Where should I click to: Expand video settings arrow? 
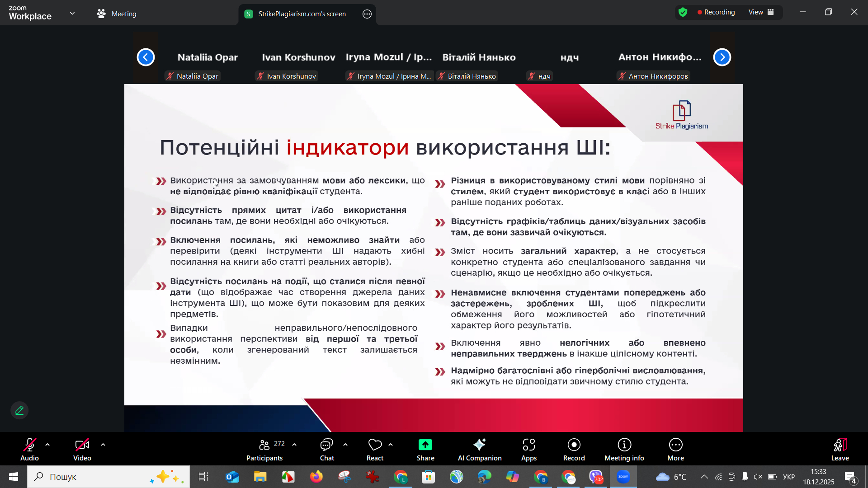pos(103,445)
